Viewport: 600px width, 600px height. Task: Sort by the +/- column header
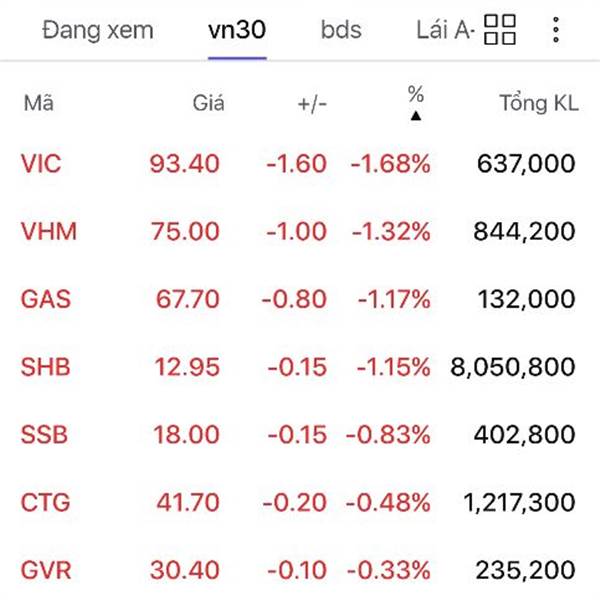(x=312, y=104)
